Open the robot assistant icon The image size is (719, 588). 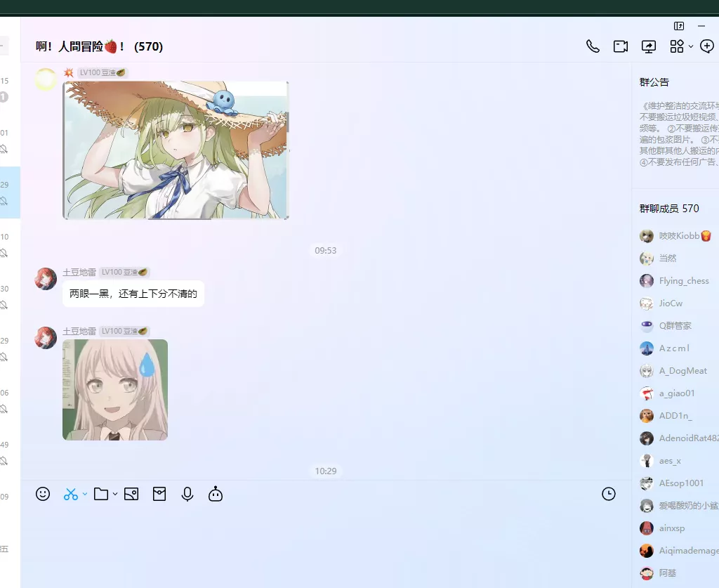tap(216, 494)
